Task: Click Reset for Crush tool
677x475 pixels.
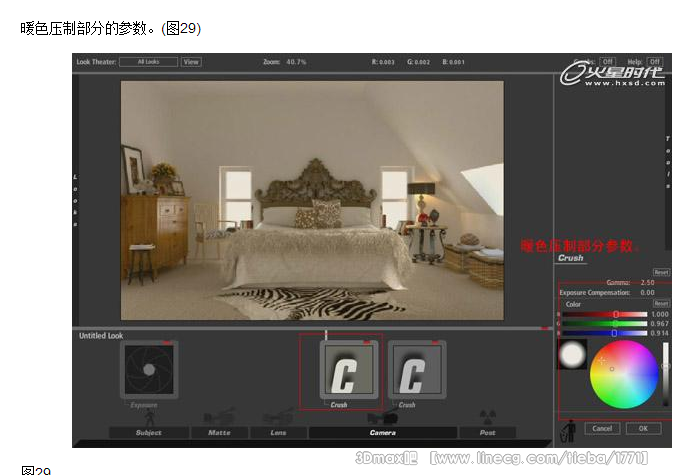Action: click(x=661, y=272)
